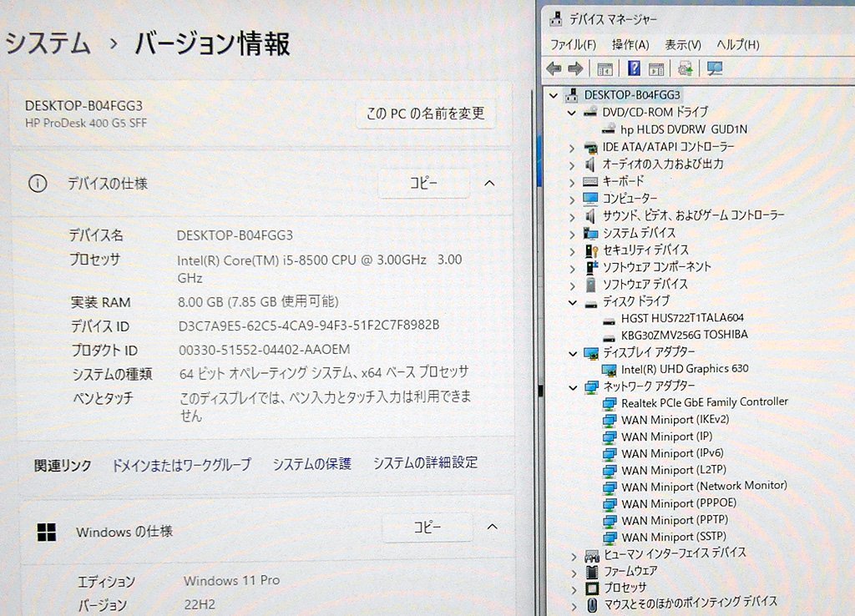Copy device specifications with コピー button
This screenshot has width=855, height=616.
(x=423, y=183)
